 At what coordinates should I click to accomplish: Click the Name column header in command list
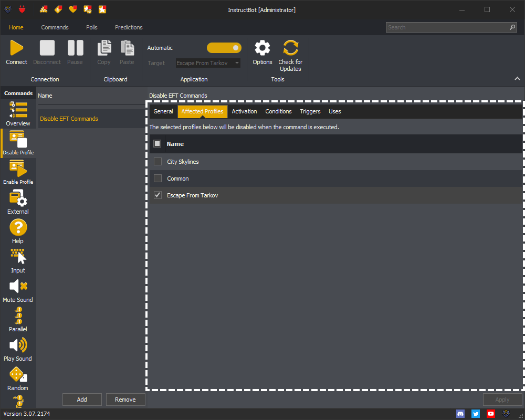click(x=45, y=96)
